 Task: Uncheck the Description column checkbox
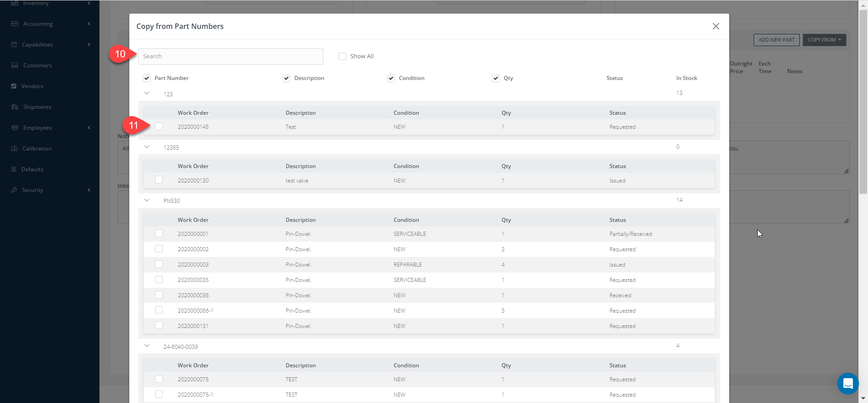[x=286, y=78]
